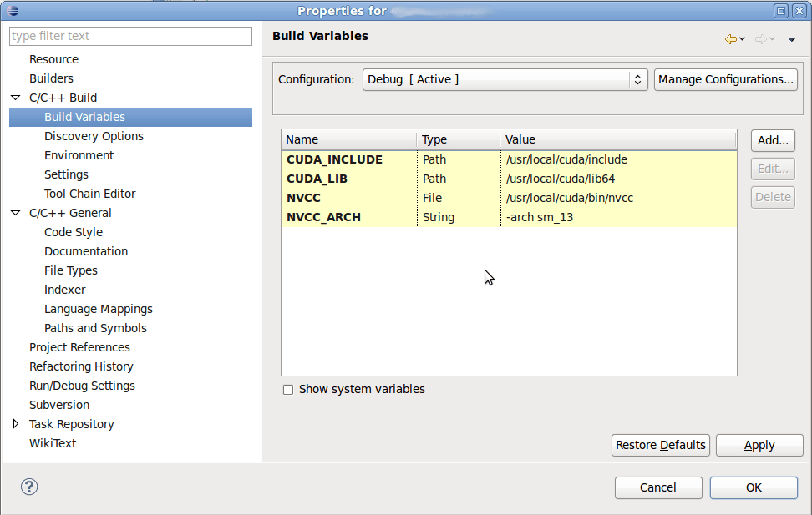The height and width of the screenshot is (515, 812).
Task: Click the Manage Configurations button
Action: point(725,79)
